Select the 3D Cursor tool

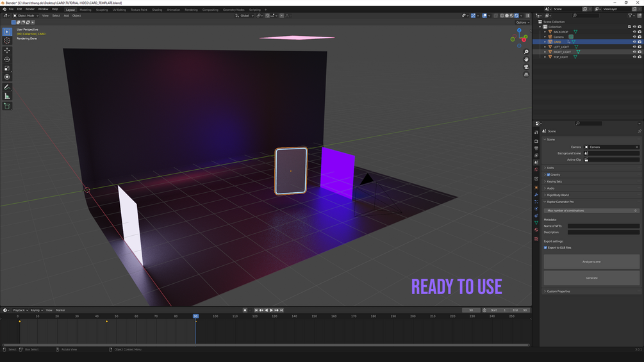[x=7, y=40]
